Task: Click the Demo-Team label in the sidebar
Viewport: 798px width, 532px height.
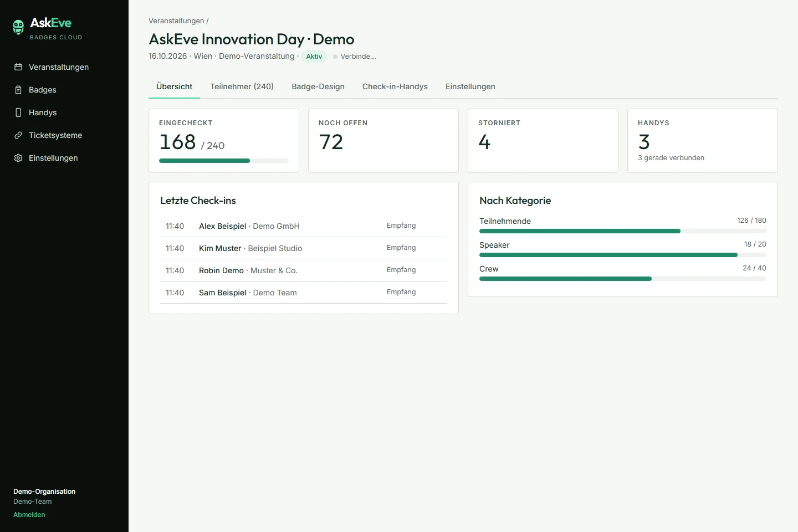Action: [x=33, y=502]
